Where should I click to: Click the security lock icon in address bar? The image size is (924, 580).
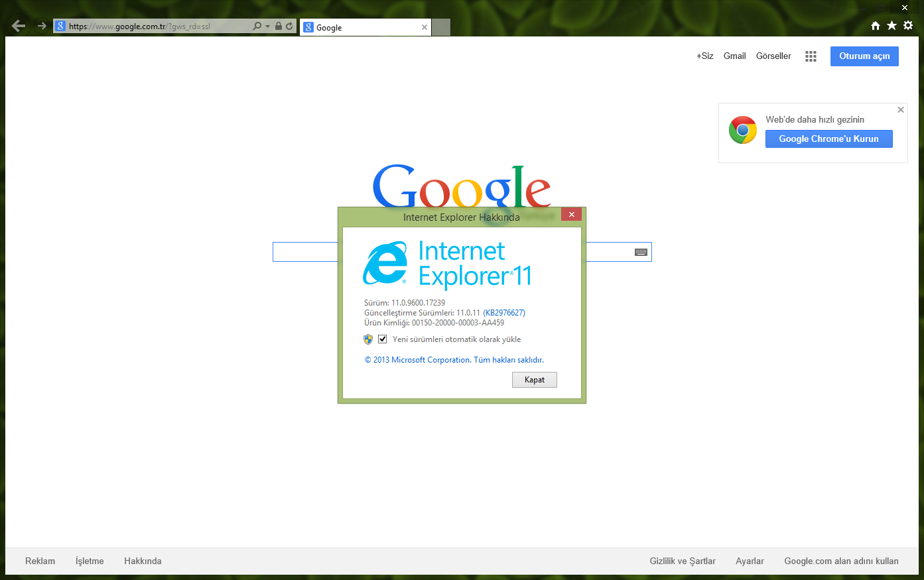(279, 27)
